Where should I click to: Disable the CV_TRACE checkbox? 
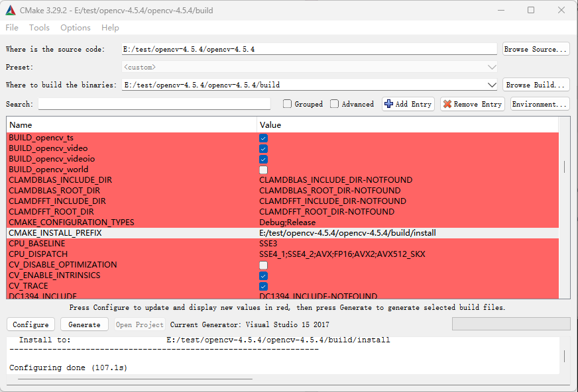(263, 286)
